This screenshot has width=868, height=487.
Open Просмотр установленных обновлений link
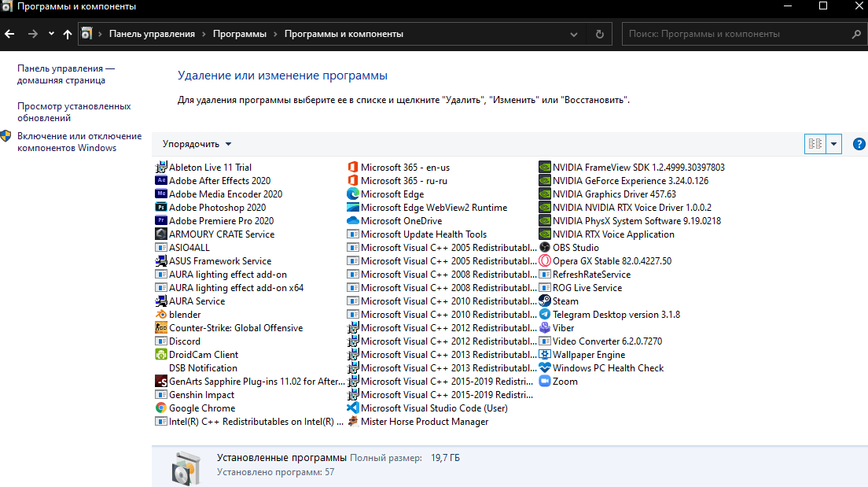(x=74, y=112)
